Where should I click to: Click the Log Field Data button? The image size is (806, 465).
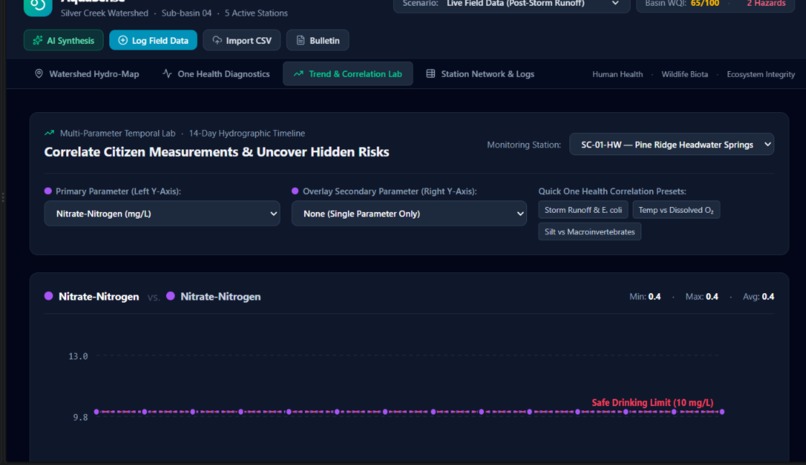(x=153, y=40)
